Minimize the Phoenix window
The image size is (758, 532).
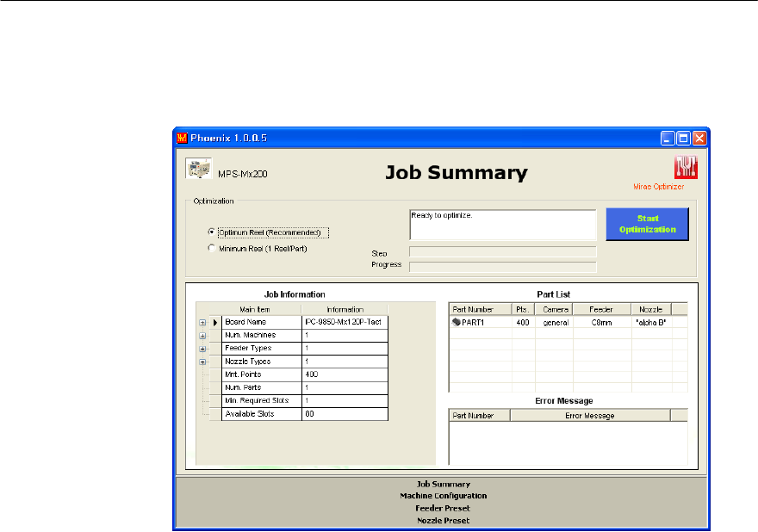click(x=668, y=139)
